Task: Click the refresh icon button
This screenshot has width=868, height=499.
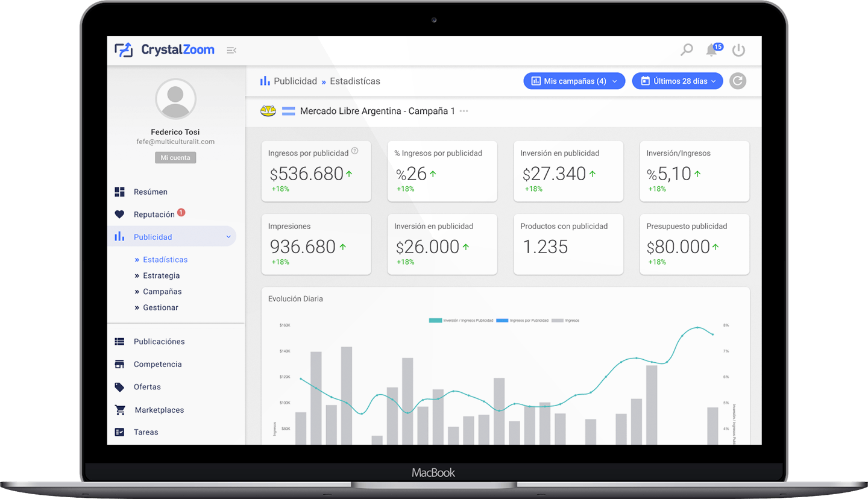Action: [737, 81]
